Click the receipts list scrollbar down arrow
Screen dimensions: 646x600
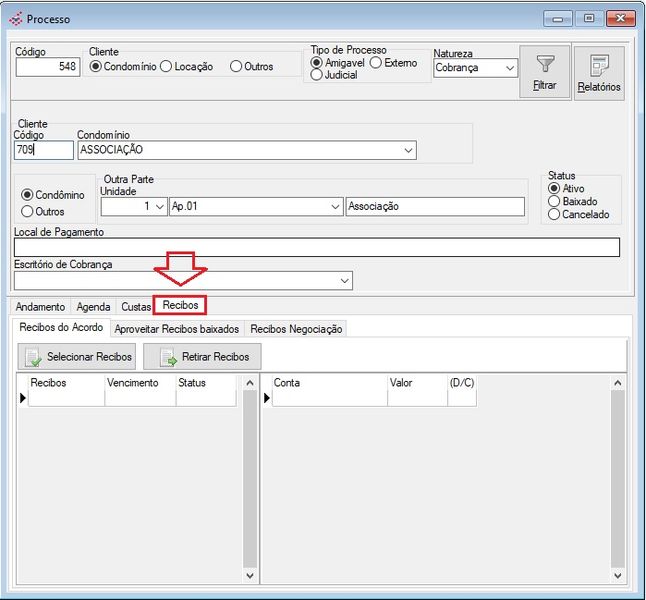(x=250, y=577)
